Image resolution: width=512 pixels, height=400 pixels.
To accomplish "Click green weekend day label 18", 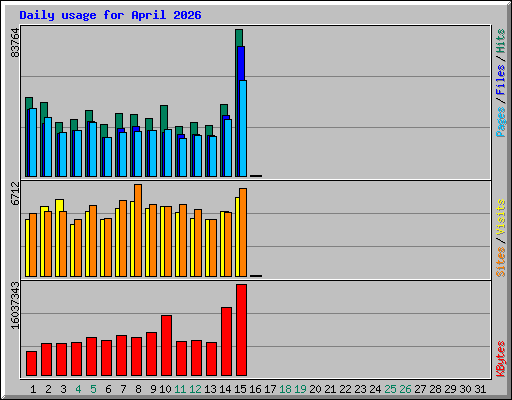I will point(285,389).
